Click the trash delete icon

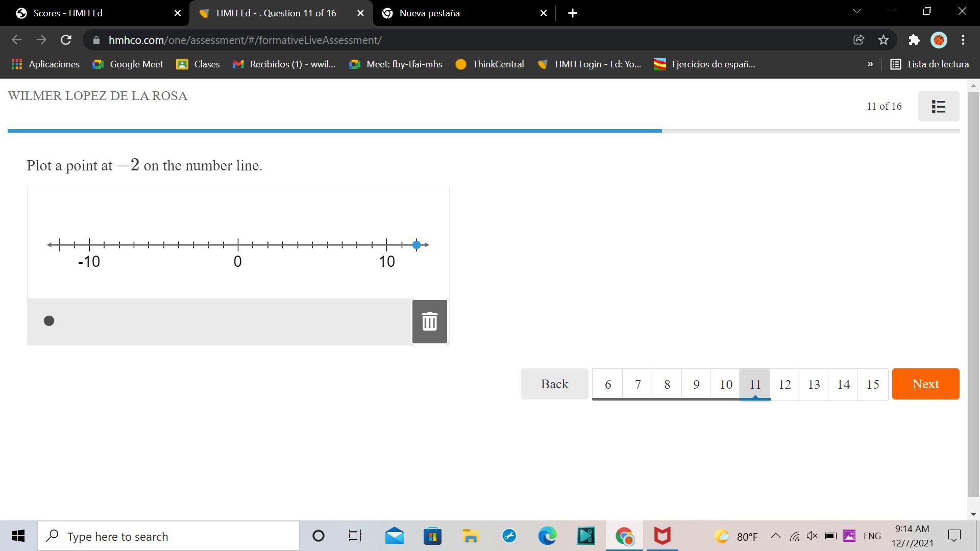429,321
